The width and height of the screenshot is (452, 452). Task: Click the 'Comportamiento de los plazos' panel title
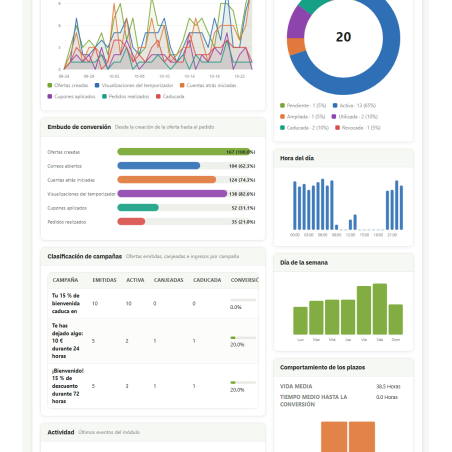pos(322,367)
